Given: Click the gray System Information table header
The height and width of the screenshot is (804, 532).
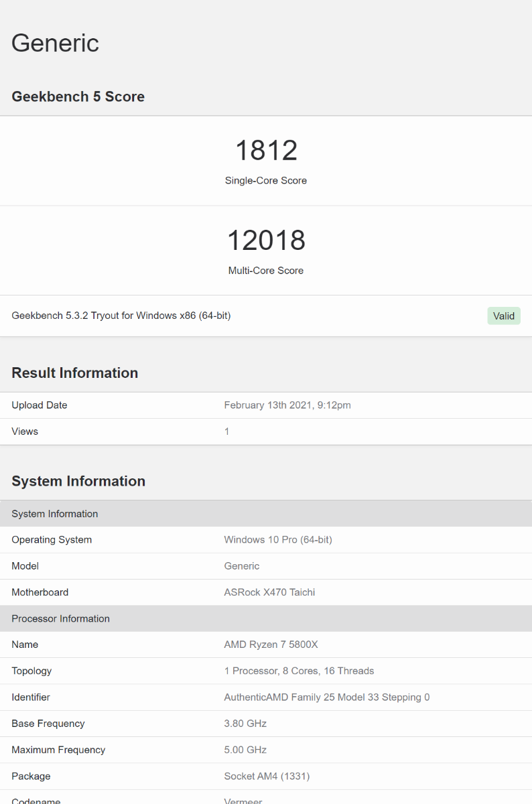Looking at the screenshot, I should pyautogui.click(x=266, y=514).
